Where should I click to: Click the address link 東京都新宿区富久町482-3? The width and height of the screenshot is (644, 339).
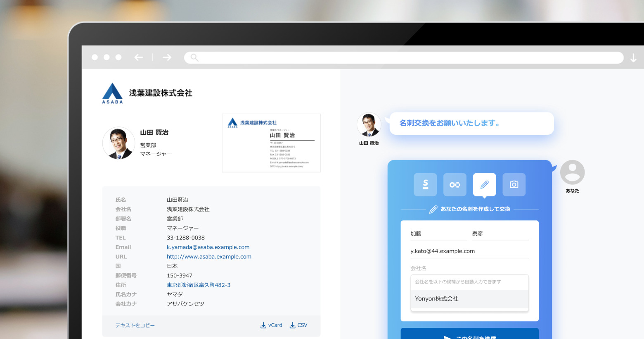point(199,284)
